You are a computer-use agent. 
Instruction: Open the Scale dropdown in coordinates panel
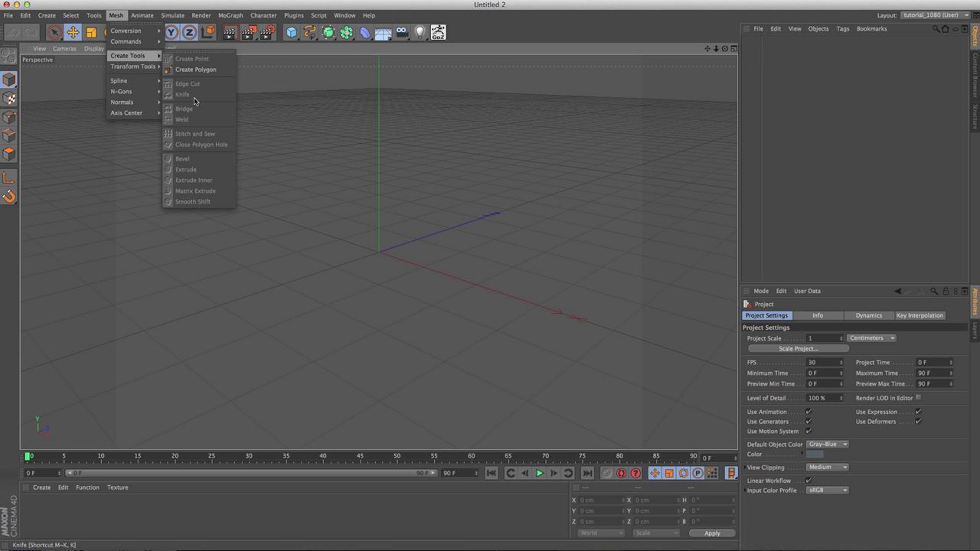(656, 533)
